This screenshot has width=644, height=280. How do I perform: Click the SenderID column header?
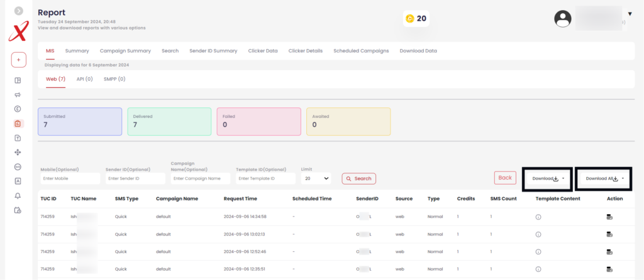pyautogui.click(x=367, y=198)
